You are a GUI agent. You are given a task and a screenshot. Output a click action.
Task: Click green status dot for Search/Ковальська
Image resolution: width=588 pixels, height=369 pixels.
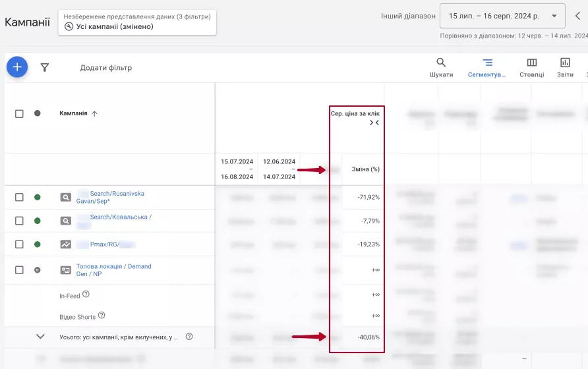pos(37,221)
